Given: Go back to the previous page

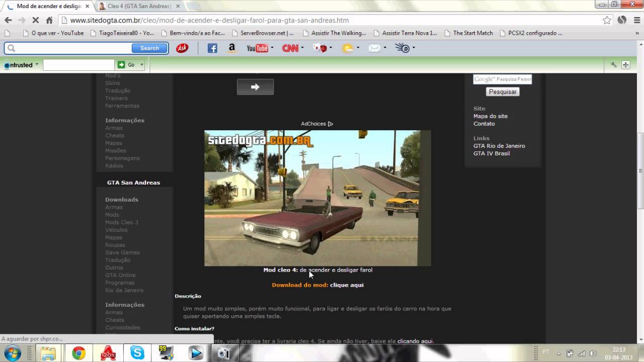Looking at the screenshot, I should [x=8, y=20].
